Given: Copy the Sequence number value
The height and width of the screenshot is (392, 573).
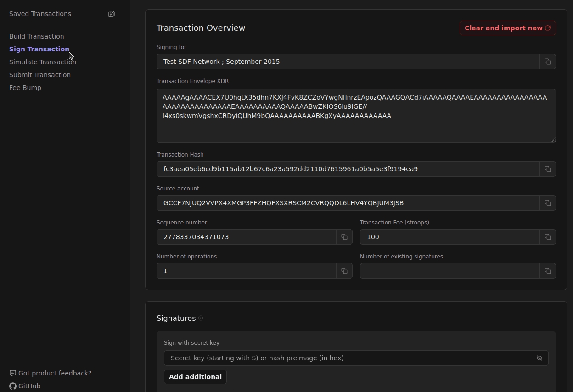Looking at the screenshot, I should click(344, 237).
